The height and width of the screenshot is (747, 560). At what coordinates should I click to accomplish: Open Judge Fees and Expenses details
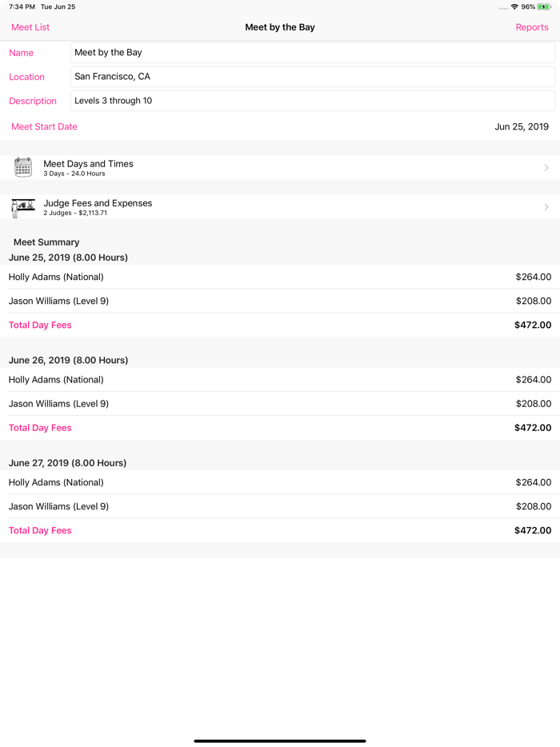280,207
